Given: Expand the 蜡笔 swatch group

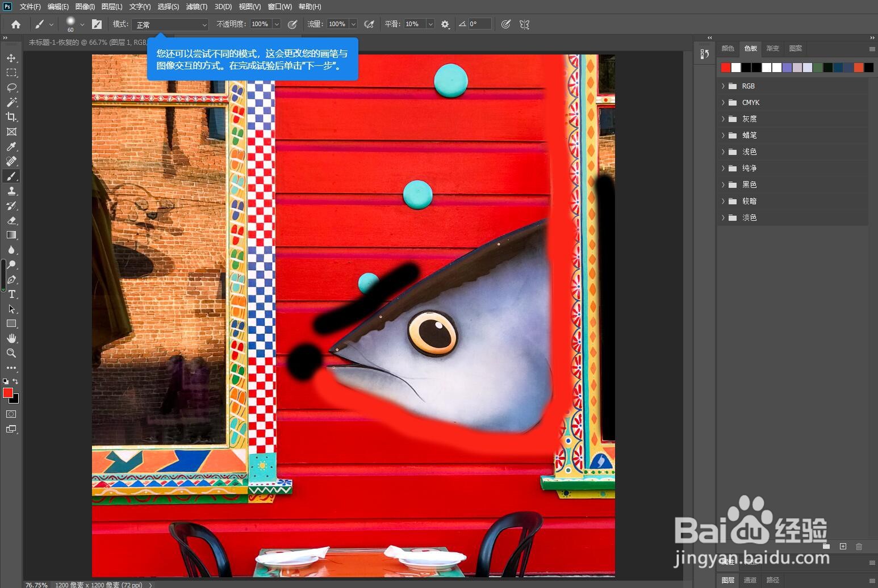Looking at the screenshot, I should click(x=723, y=136).
